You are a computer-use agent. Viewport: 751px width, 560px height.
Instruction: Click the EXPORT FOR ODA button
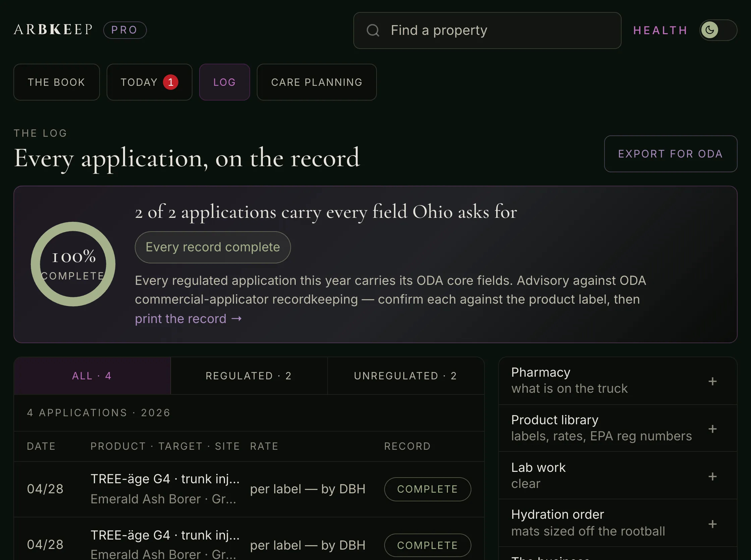pos(670,154)
